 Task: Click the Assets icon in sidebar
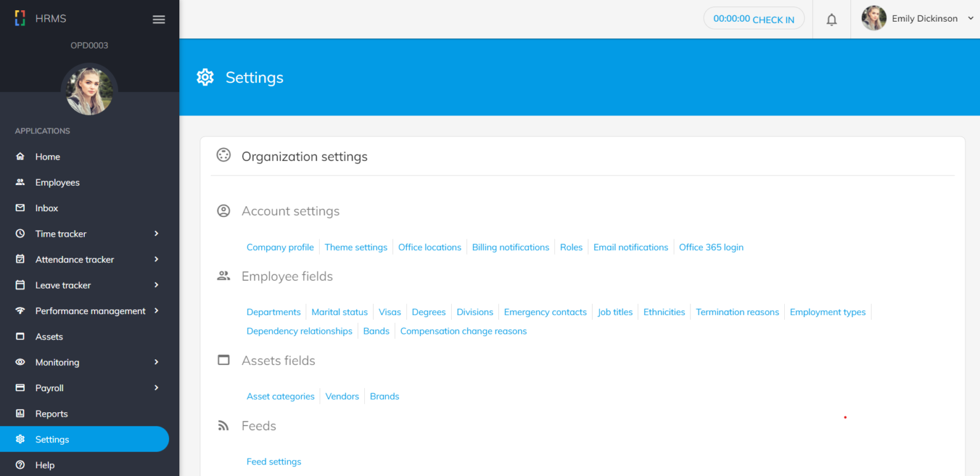coord(20,336)
